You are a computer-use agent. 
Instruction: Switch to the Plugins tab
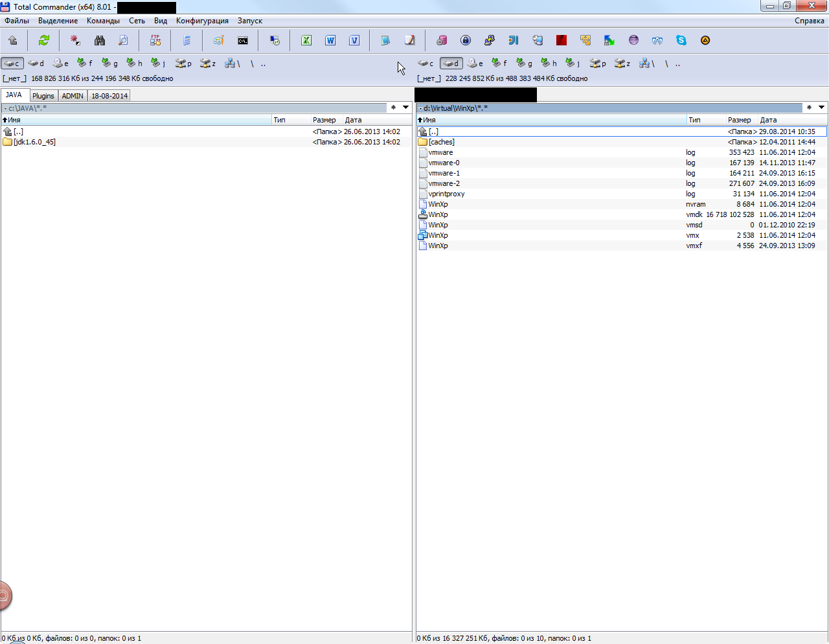click(43, 96)
